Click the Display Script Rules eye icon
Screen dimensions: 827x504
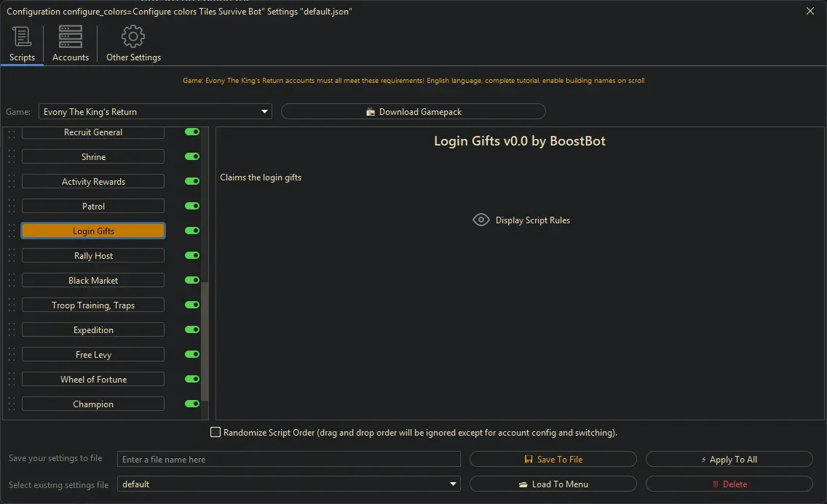pos(480,220)
